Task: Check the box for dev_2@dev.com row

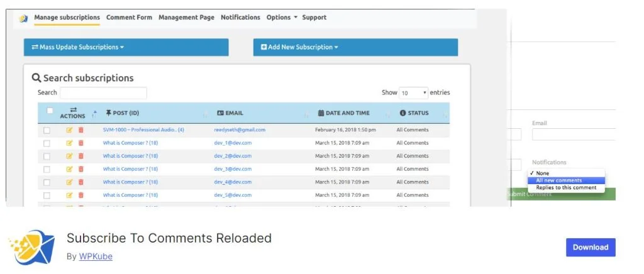Action: click(47, 156)
